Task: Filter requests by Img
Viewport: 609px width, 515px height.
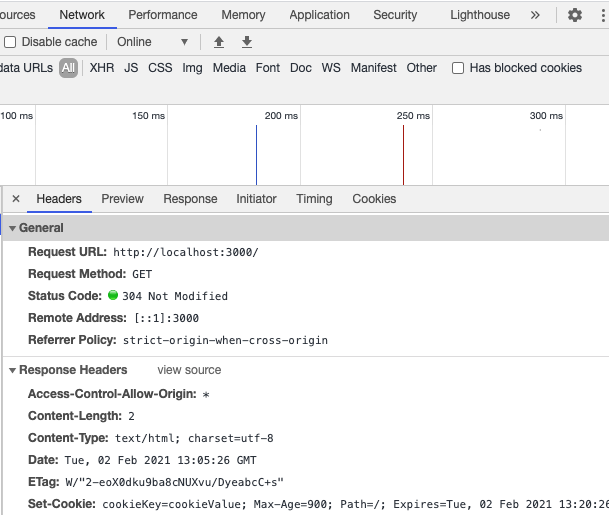Action: 192,68
